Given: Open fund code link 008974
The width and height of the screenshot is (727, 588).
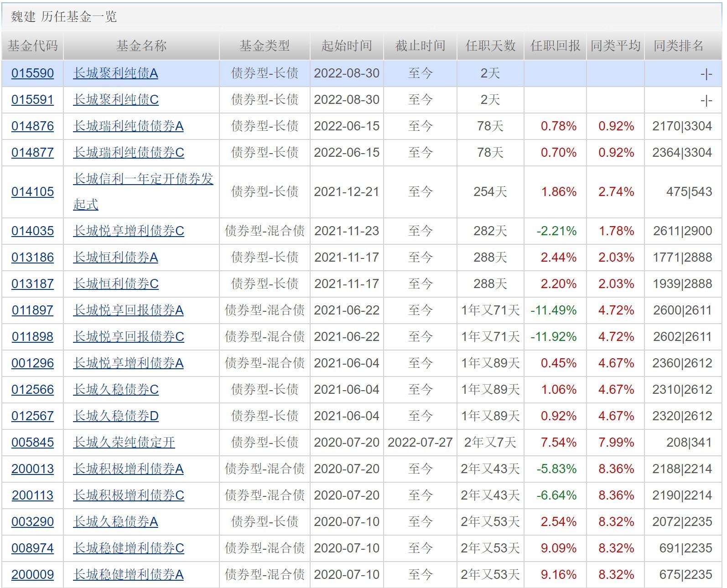Looking at the screenshot, I should (32, 548).
